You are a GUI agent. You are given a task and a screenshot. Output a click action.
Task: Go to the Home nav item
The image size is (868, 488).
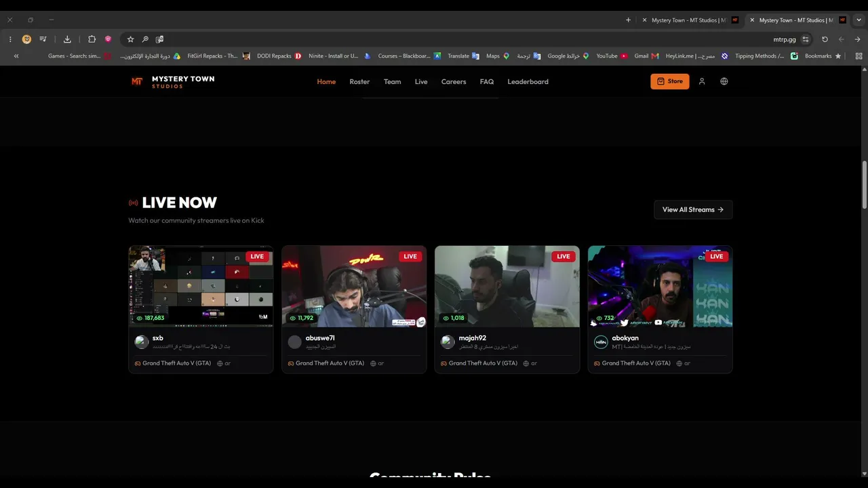pos(326,81)
